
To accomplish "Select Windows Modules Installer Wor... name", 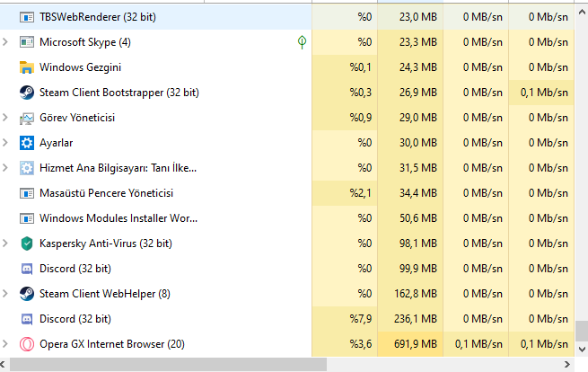I will point(118,218).
